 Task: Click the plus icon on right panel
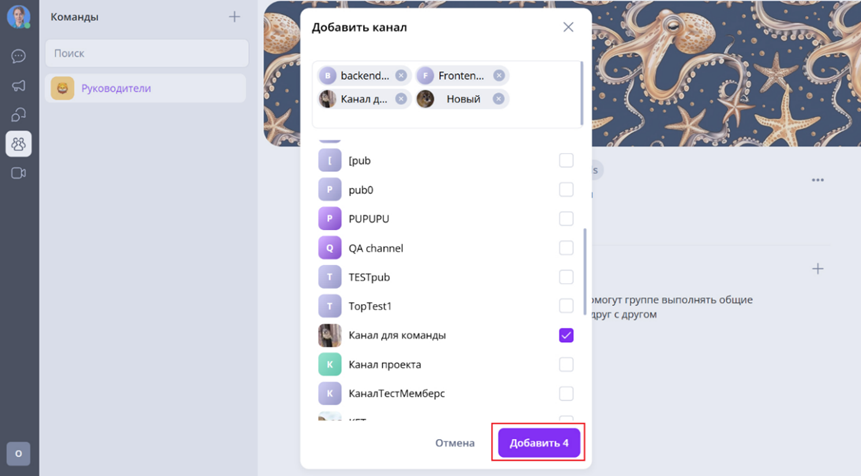(818, 268)
